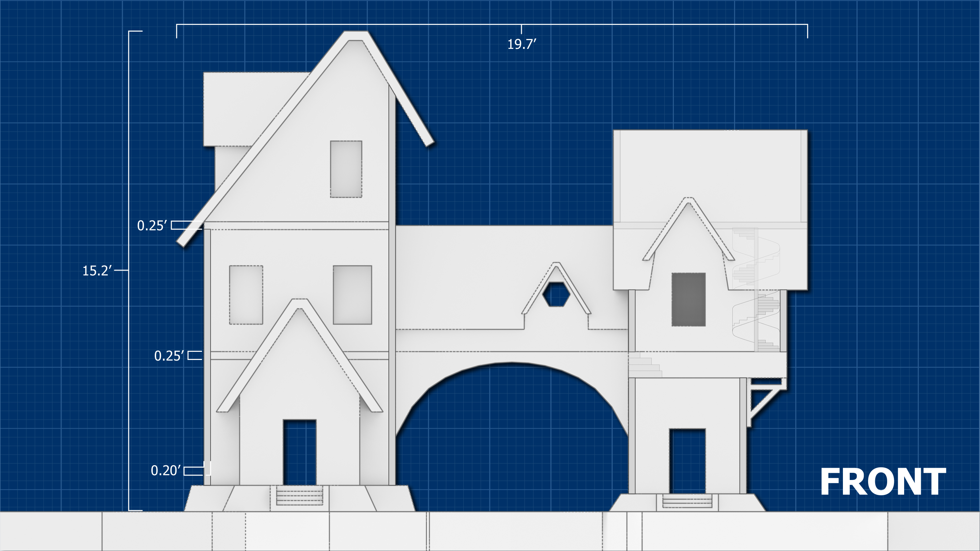Click the solid-outline second-floor window on left tower
Viewport: 980px width, 551px height.
click(352, 295)
